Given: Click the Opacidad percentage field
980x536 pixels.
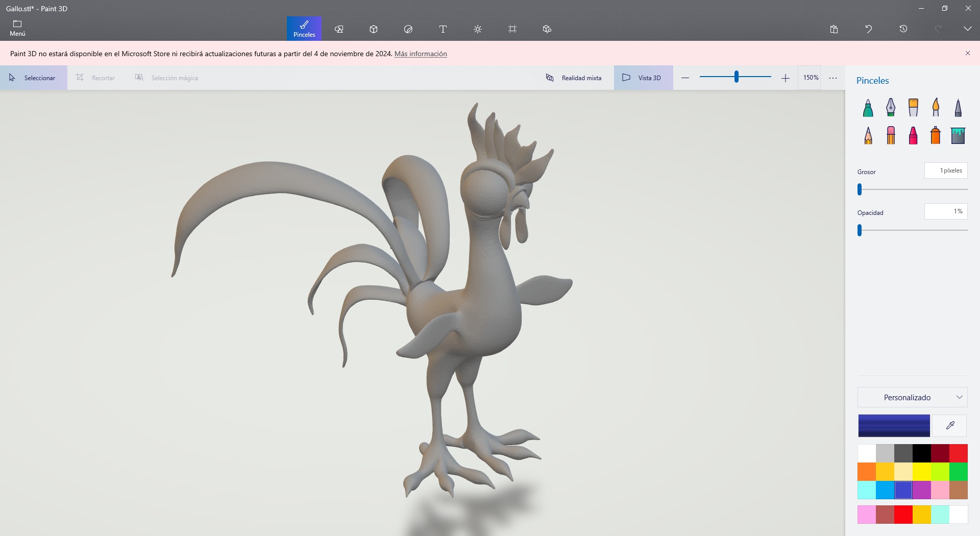Looking at the screenshot, I should click(946, 211).
